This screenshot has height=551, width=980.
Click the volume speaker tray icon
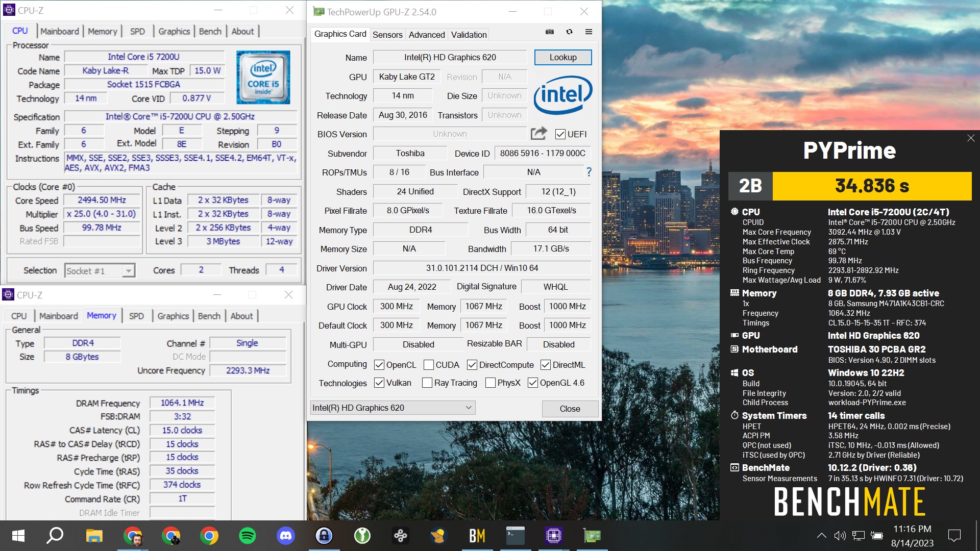point(840,536)
